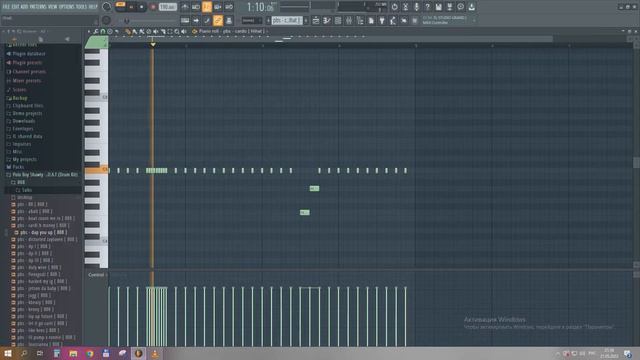Select the Delete tool in piano roll
Viewport: 640px width, 360px height.
click(x=149, y=31)
